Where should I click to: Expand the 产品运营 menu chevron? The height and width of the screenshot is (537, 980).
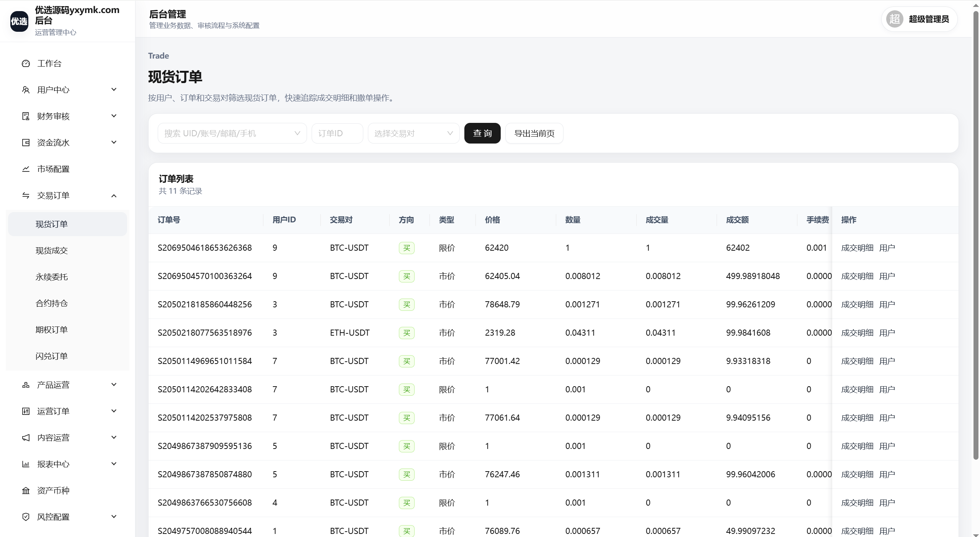[114, 385]
